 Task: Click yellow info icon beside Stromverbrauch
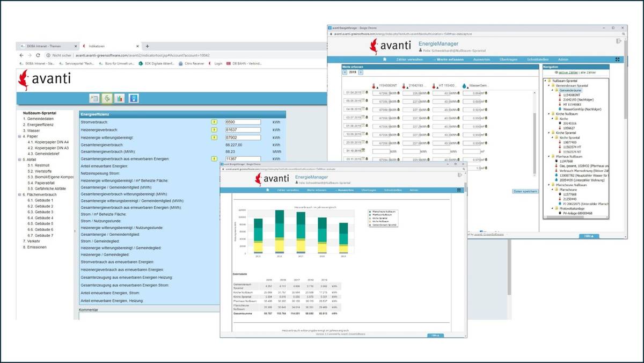click(x=214, y=122)
